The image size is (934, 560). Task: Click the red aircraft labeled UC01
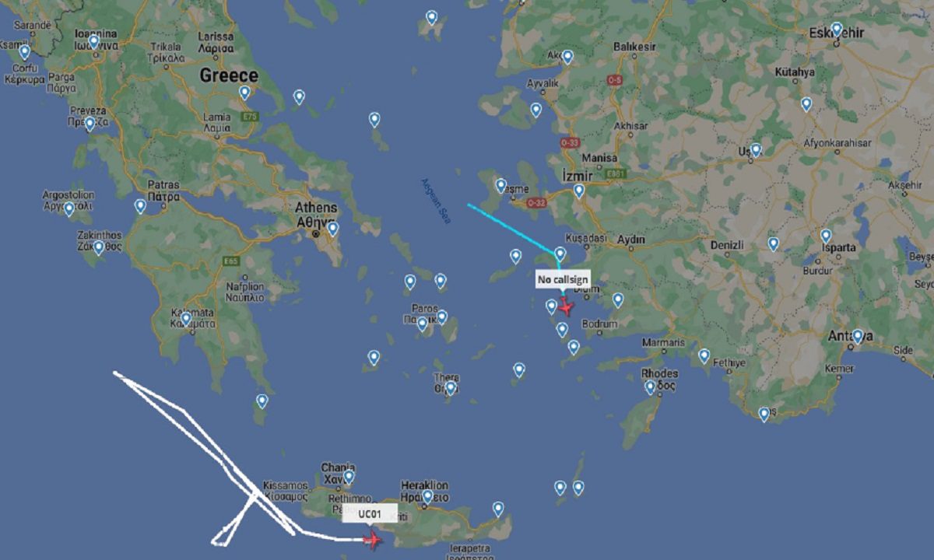(373, 538)
